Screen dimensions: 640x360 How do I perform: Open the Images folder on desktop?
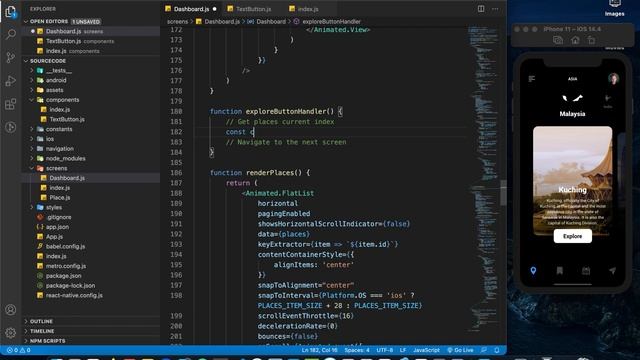614,9
